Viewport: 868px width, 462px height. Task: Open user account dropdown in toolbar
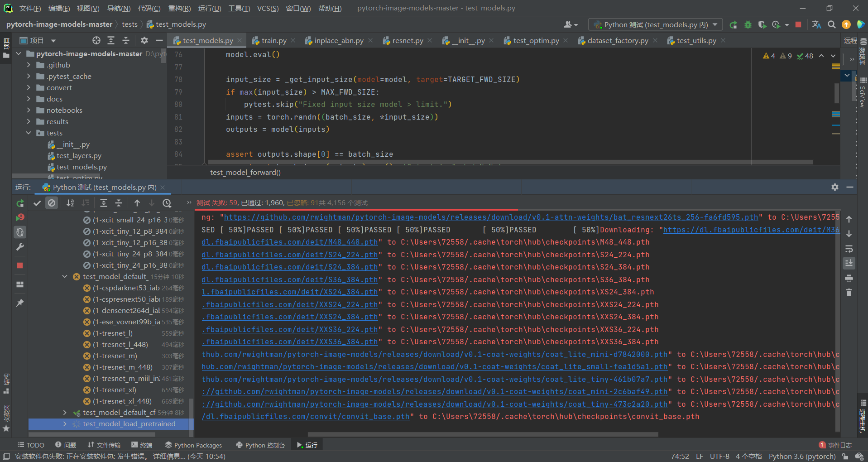pyautogui.click(x=571, y=24)
